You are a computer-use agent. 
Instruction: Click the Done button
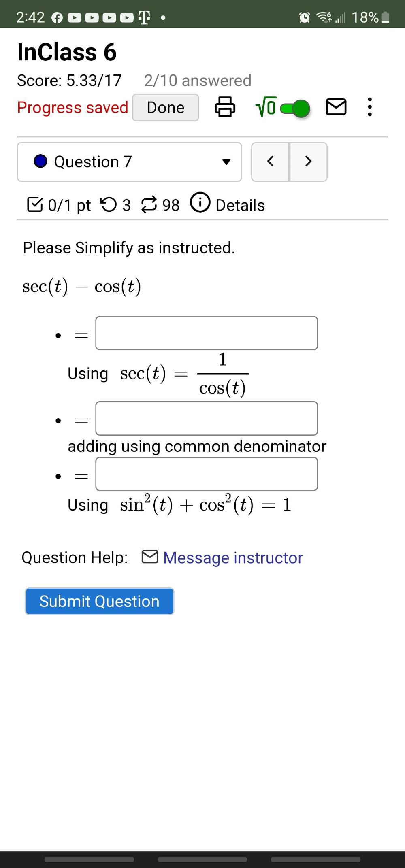click(x=165, y=107)
